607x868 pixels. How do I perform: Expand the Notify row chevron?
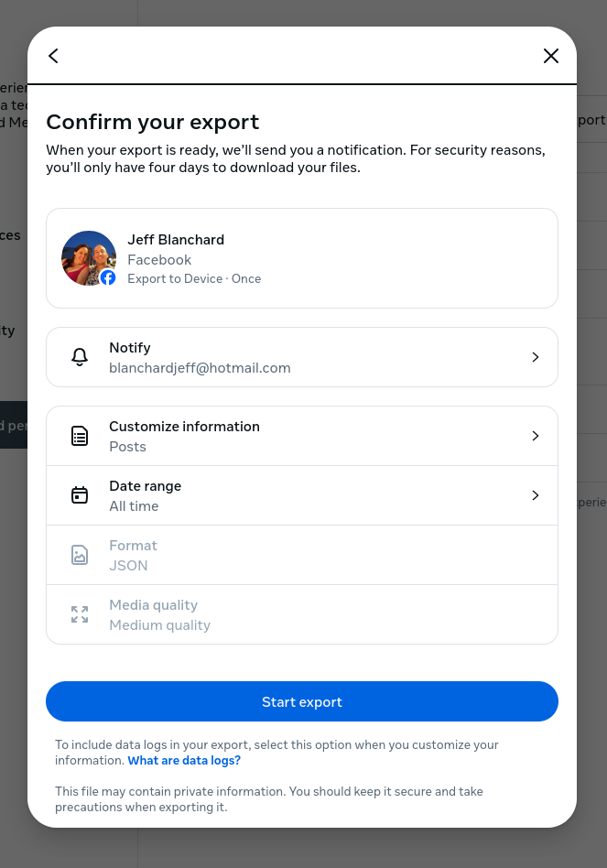pyautogui.click(x=536, y=357)
